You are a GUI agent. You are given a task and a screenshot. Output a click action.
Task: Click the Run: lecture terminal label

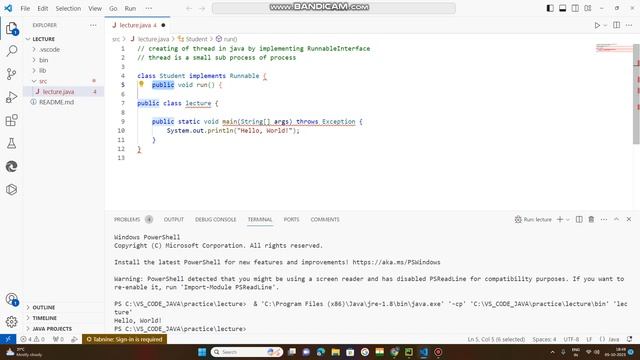click(533, 219)
